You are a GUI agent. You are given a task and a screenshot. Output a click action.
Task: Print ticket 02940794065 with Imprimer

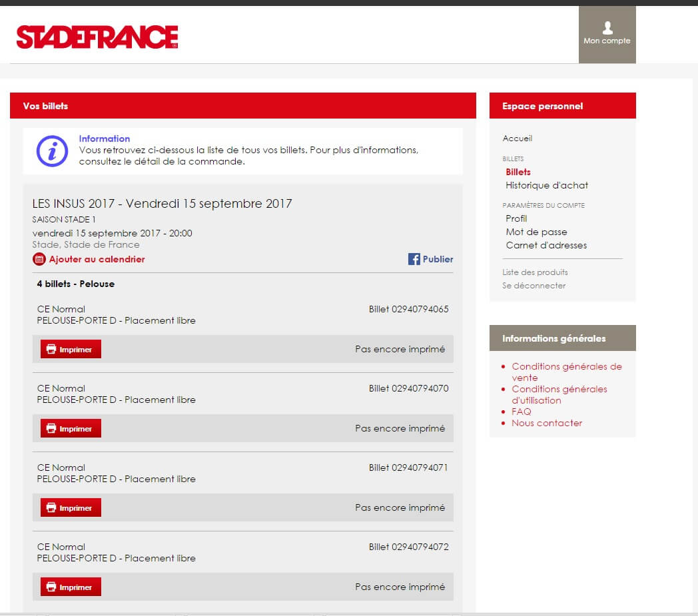click(x=71, y=349)
